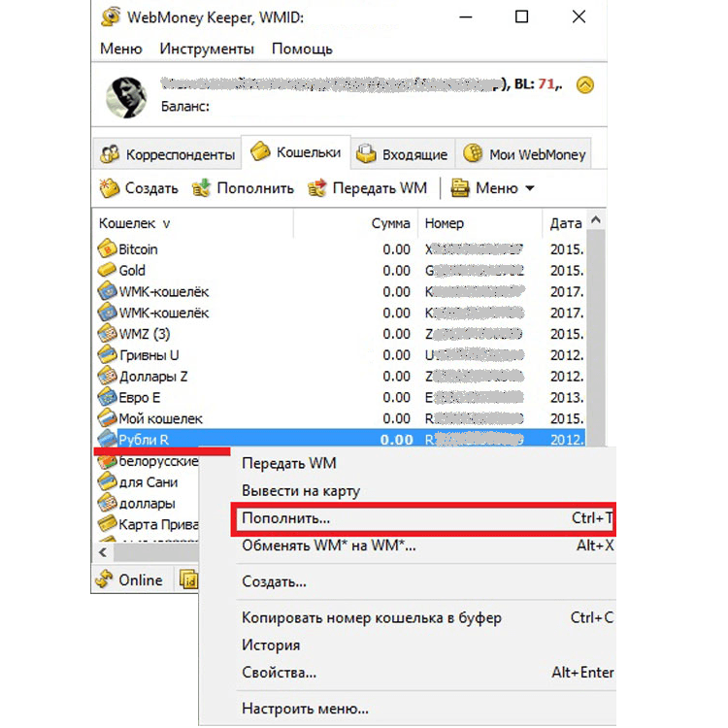Click the Передать WM toolbar button
Viewport: 728px width, 728px height.
click(x=367, y=188)
